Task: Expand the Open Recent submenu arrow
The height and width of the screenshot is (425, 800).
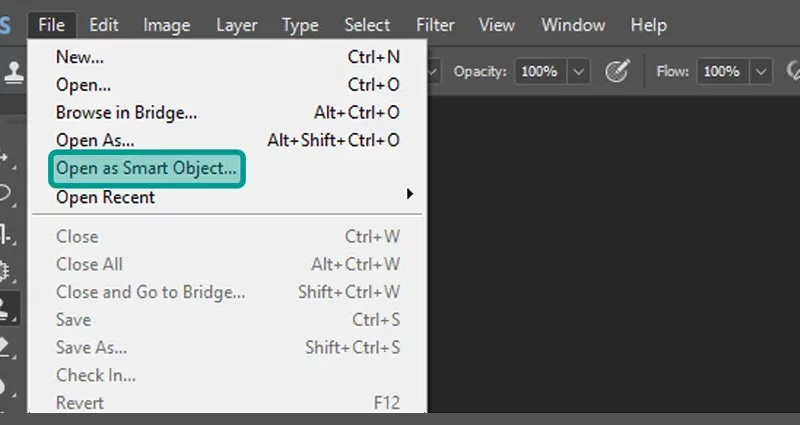Action: 409,194
